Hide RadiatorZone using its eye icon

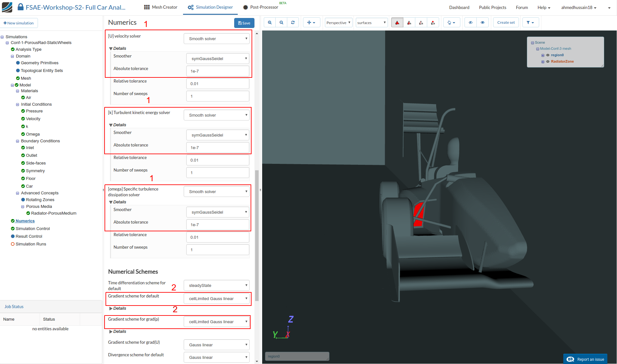[x=548, y=62]
